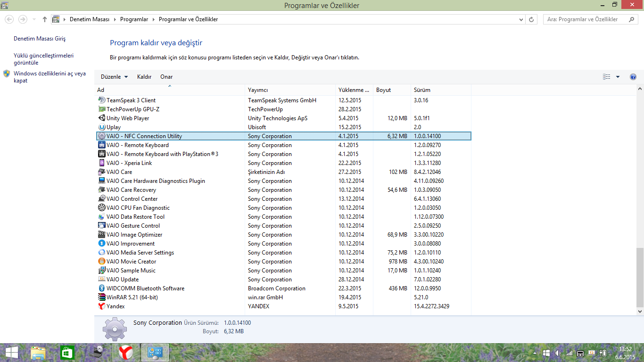Viewport: 644px width, 362px height.
Task: Click the Uplay program icon
Action: coord(101,127)
